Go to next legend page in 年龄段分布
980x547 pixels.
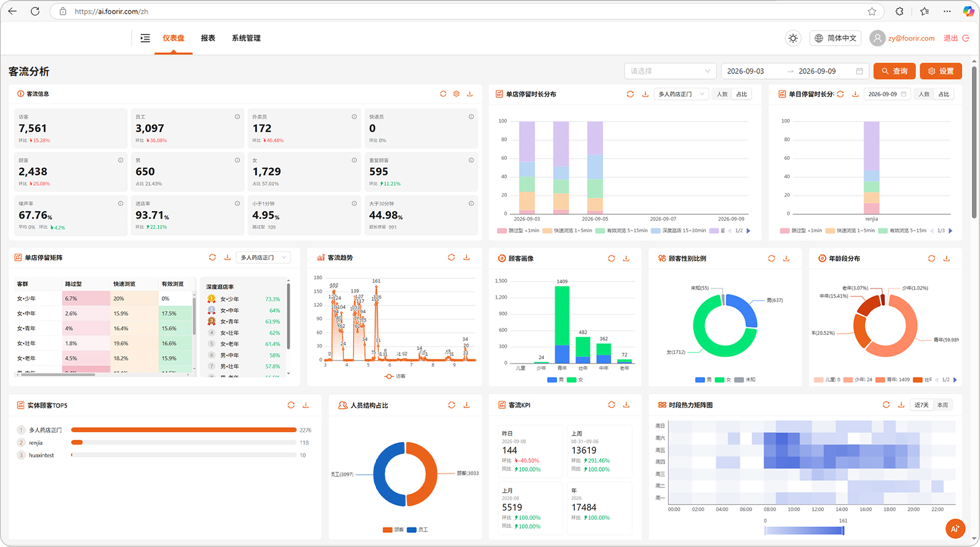[955, 380]
